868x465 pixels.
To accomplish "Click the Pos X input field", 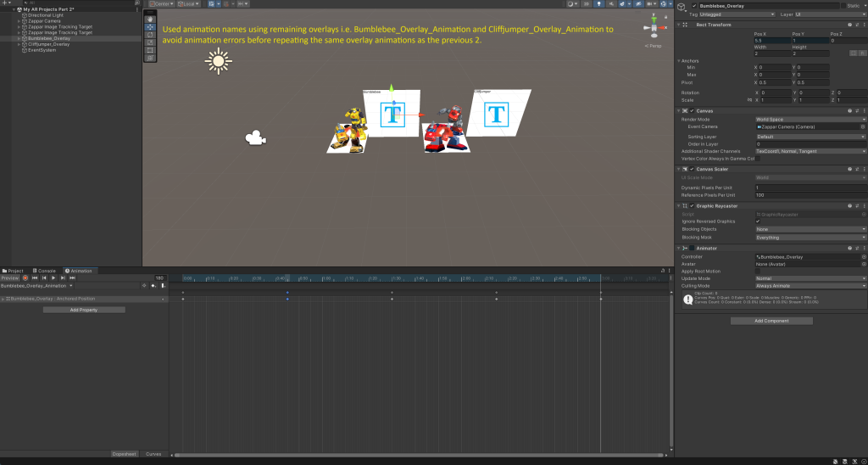I will pos(770,41).
